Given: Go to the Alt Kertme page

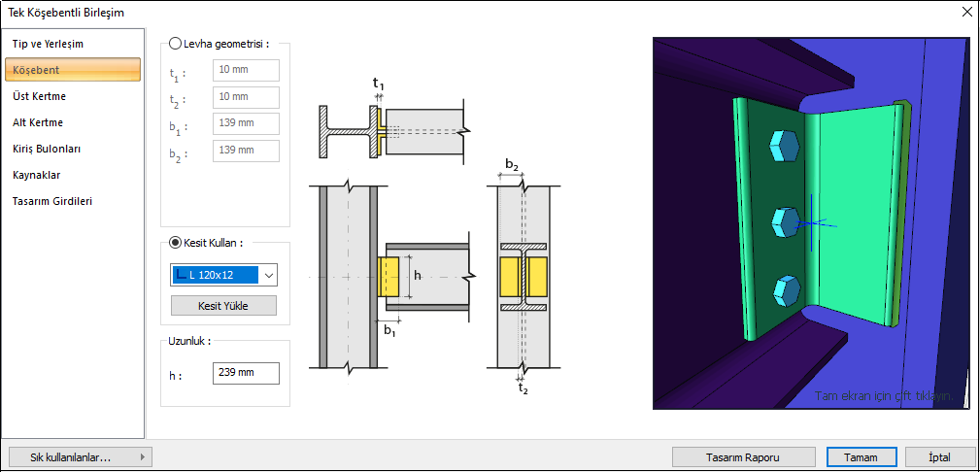Looking at the screenshot, I should [x=38, y=122].
